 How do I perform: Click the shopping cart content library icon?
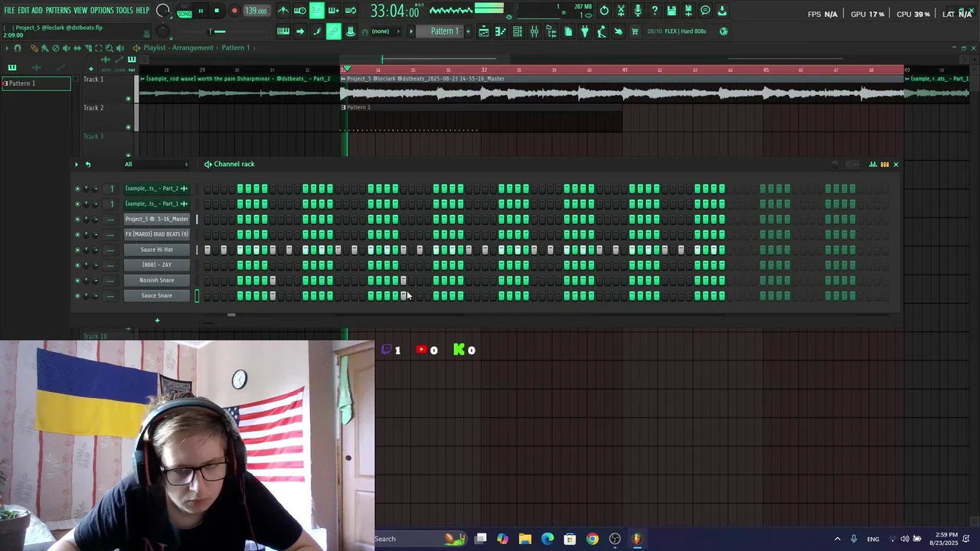635,31
